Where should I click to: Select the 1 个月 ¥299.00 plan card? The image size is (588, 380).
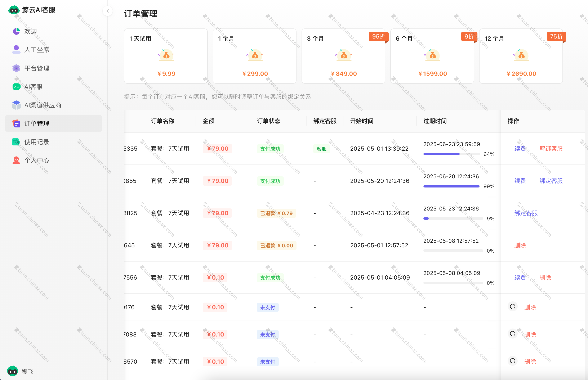[254, 56]
